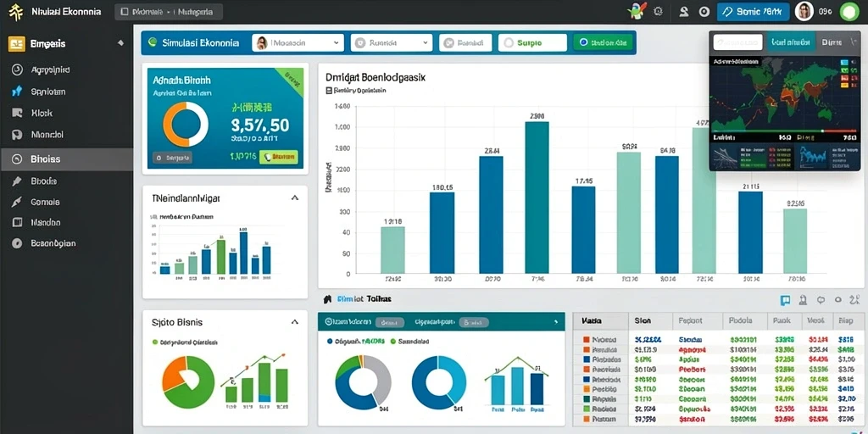Collapse the TNeindlannivigat panel chevron
This screenshot has height=434, width=868.
294,198
